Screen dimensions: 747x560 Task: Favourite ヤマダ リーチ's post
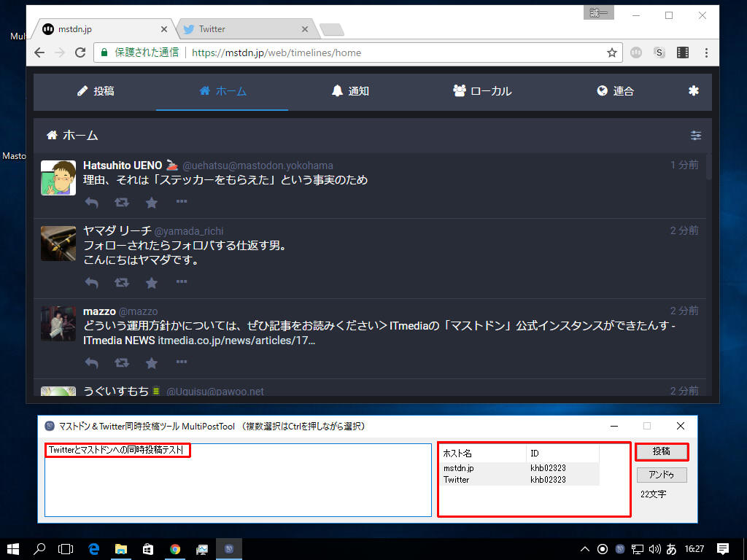coord(152,283)
